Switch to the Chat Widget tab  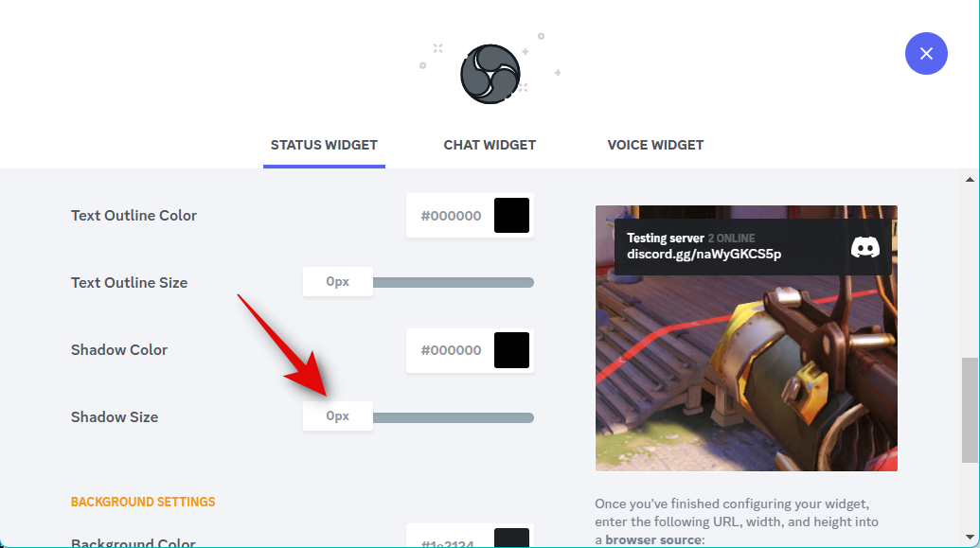pyautogui.click(x=490, y=145)
